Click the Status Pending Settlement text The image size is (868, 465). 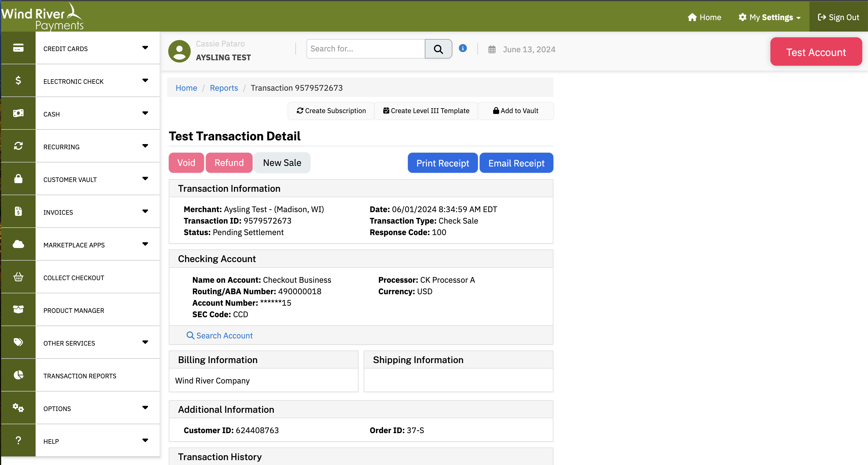tap(234, 232)
